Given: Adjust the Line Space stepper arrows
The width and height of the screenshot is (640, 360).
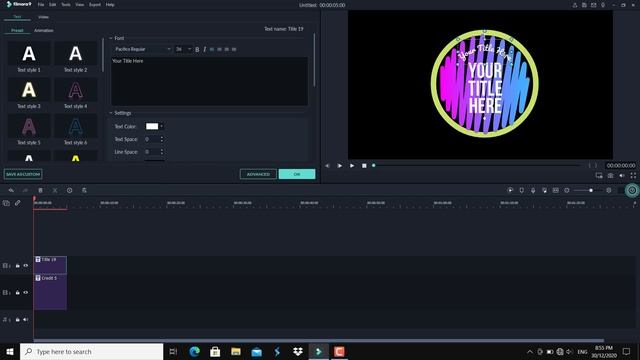Looking at the screenshot, I should coord(162,152).
